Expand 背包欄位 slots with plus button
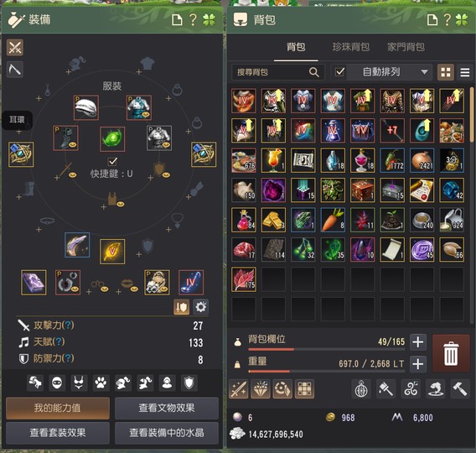The width and height of the screenshot is (476, 453). (x=418, y=342)
